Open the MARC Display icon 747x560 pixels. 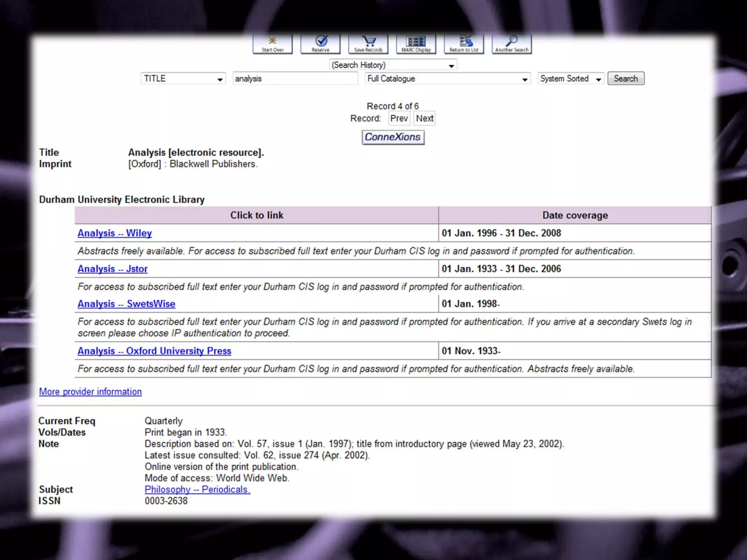[x=416, y=44]
